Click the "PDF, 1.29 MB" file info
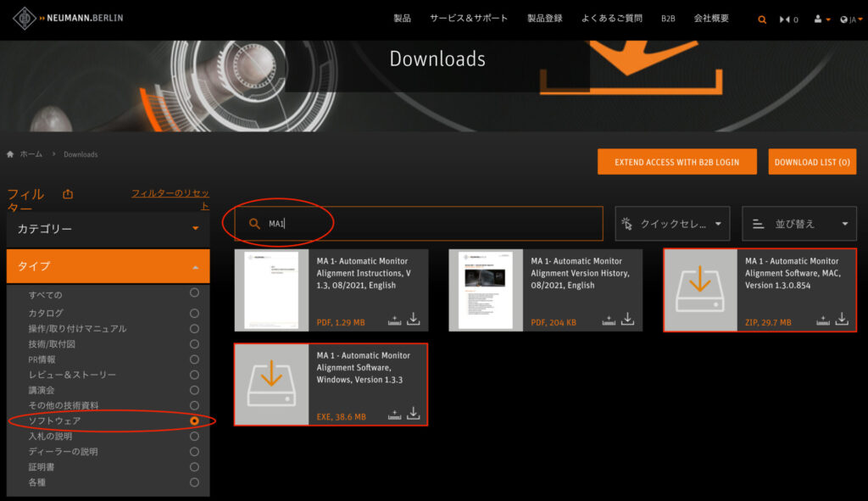 pyautogui.click(x=341, y=322)
